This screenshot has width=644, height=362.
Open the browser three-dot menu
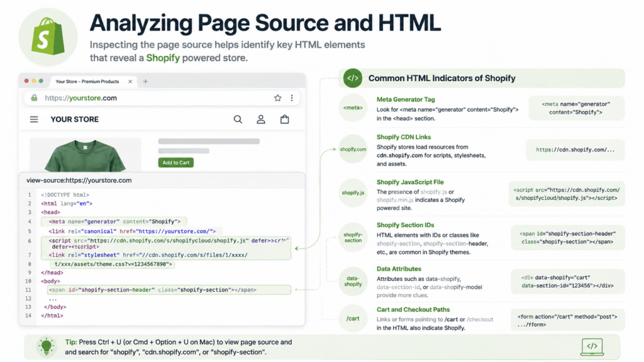point(292,97)
